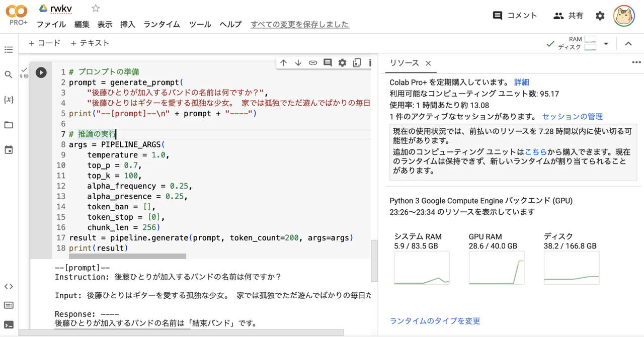Move the code cell up
This screenshot has height=337, width=644.
[283, 62]
